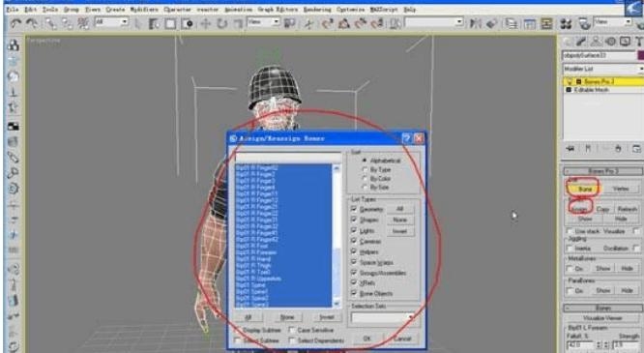The image size is (644, 353).
Task: Click Cancel in the Assign/Reassign Bones dialog
Action: (402, 338)
